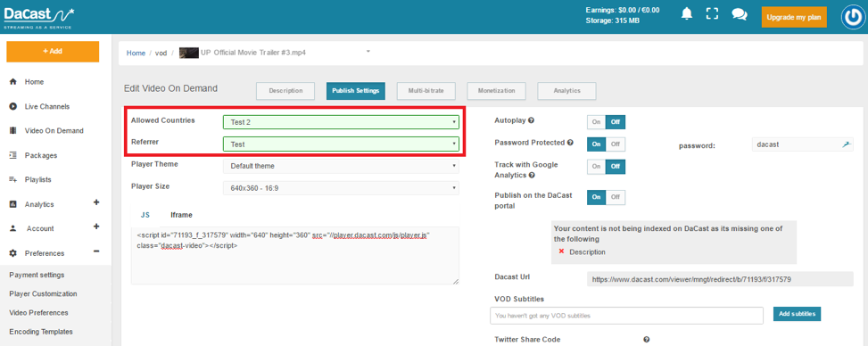Click the Analytics chart icon in sidebar
Screen dimensions: 868x346
coord(13,204)
